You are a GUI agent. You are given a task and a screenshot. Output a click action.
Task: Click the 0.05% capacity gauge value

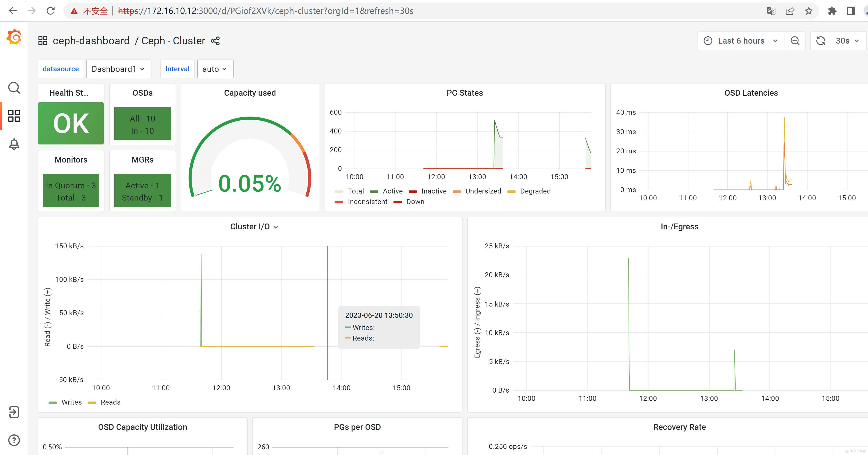(x=250, y=184)
